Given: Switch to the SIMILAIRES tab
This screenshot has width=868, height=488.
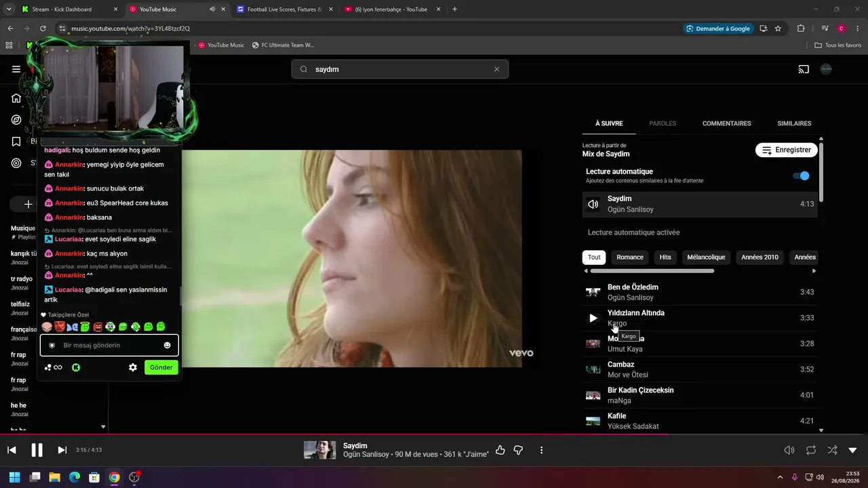Looking at the screenshot, I should 794,123.
